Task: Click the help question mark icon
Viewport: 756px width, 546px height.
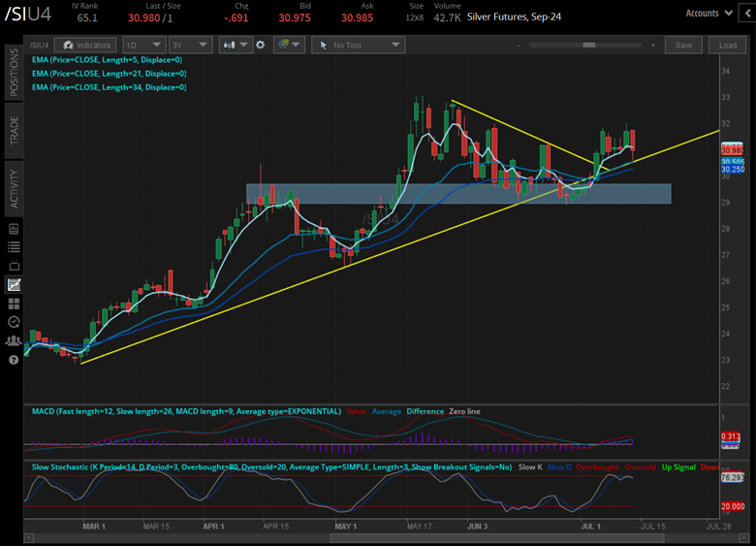Action: (x=14, y=360)
